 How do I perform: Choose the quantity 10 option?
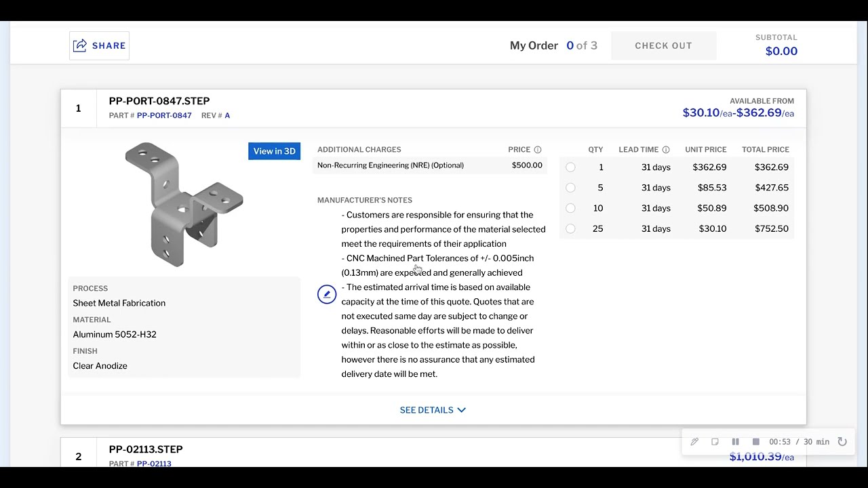(x=570, y=208)
